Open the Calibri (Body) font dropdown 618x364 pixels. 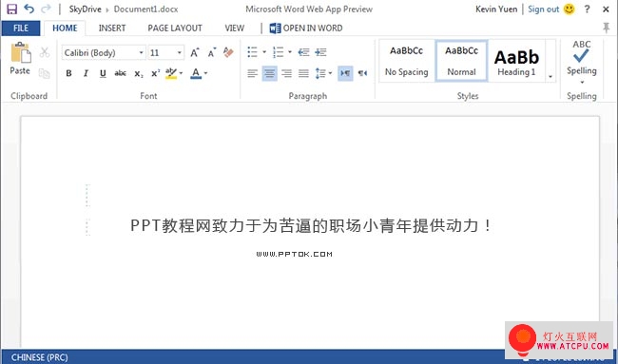tap(104, 52)
